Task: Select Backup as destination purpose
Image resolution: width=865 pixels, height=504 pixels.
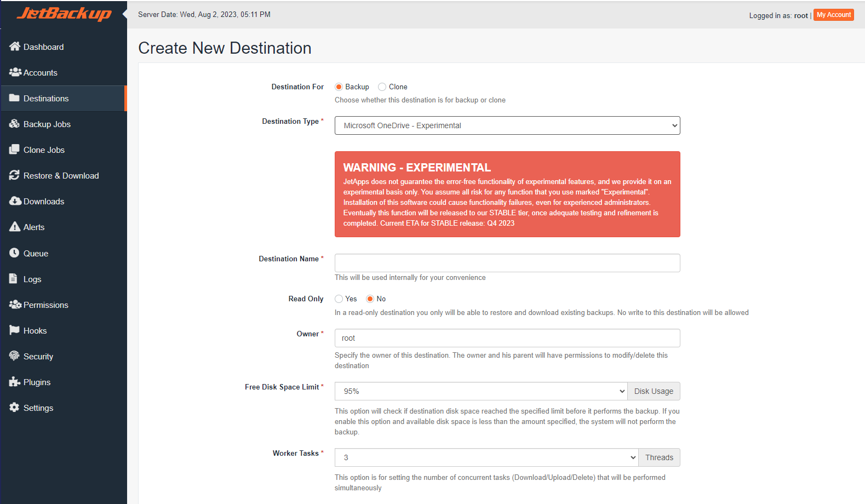Action: click(339, 87)
